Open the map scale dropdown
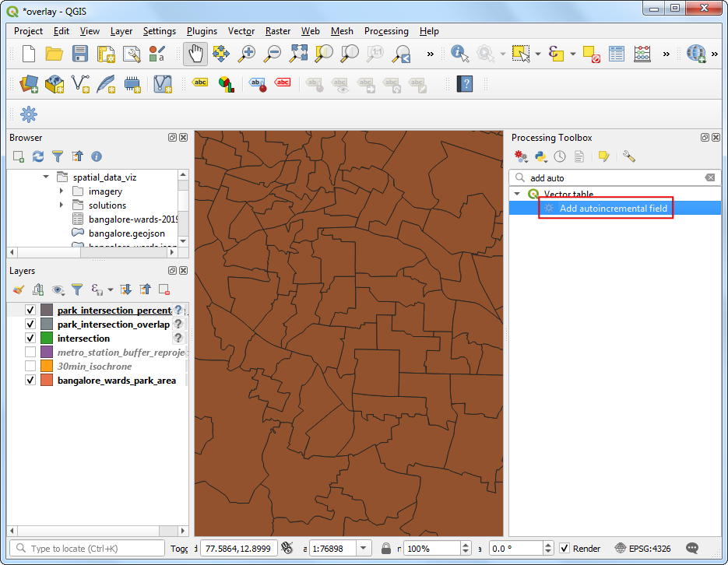 [x=363, y=548]
